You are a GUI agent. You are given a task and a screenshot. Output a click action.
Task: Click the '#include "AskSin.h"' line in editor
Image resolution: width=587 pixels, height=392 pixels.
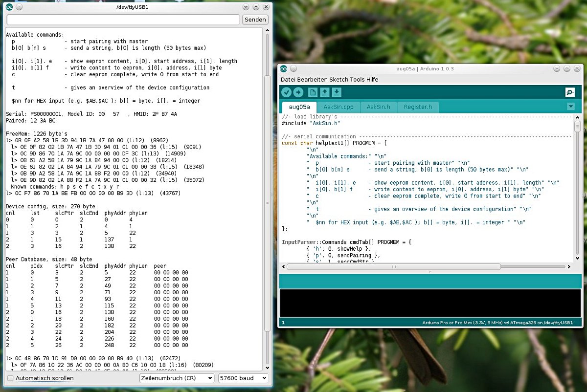click(311, 124)
